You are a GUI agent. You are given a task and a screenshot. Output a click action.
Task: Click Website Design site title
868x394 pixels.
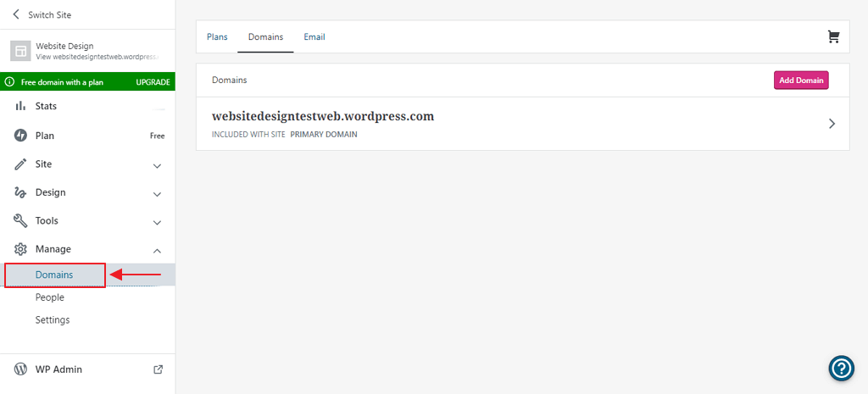(64, 47)
